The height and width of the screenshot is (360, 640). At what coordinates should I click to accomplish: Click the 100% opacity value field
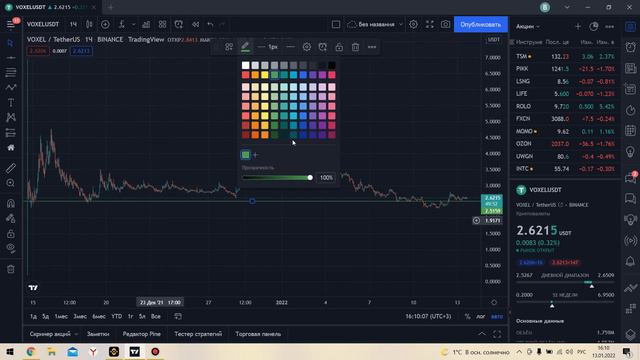click(326, 178)
